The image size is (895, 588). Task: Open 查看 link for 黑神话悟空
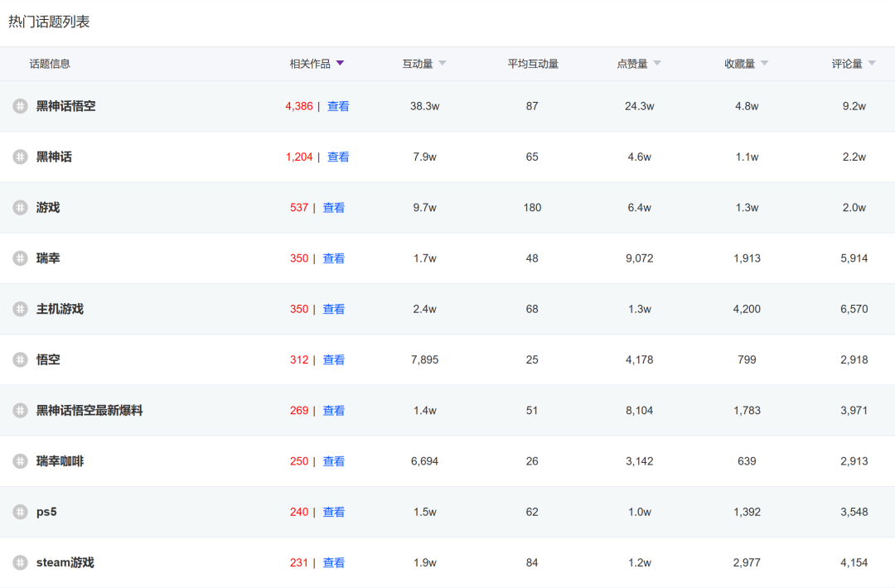(338, 106)
